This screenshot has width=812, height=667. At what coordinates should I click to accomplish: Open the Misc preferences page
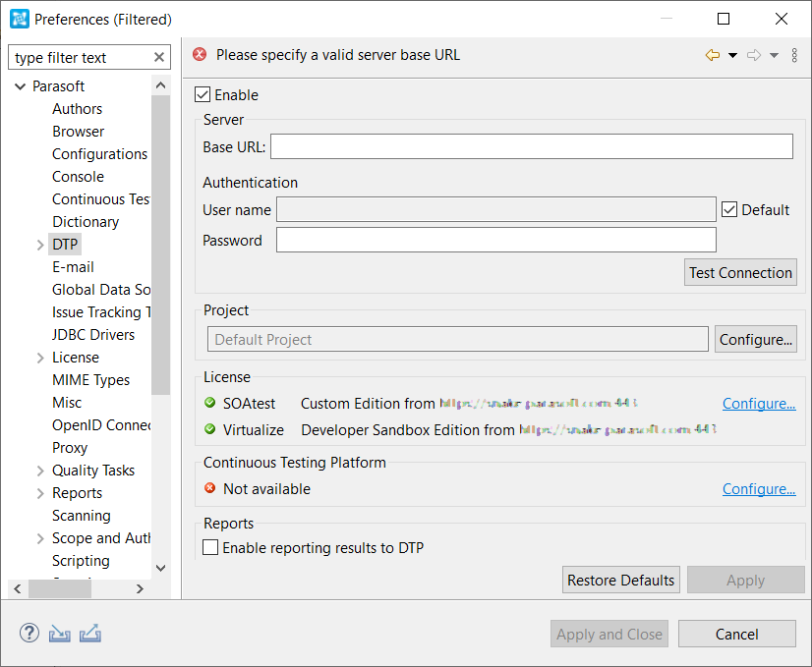click(x=67, y=403)
